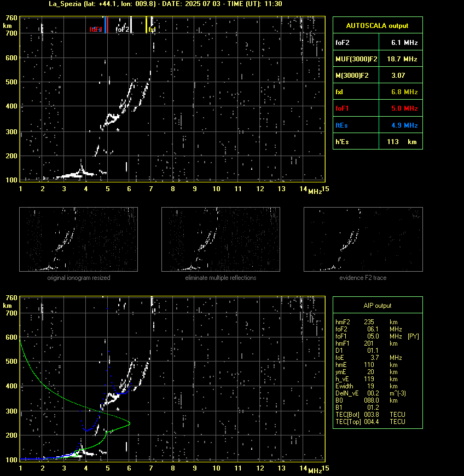464x476 pixels.
Task: Open the eliminate multiple reflections thumbnail
Action: click(x=221, y=239)
